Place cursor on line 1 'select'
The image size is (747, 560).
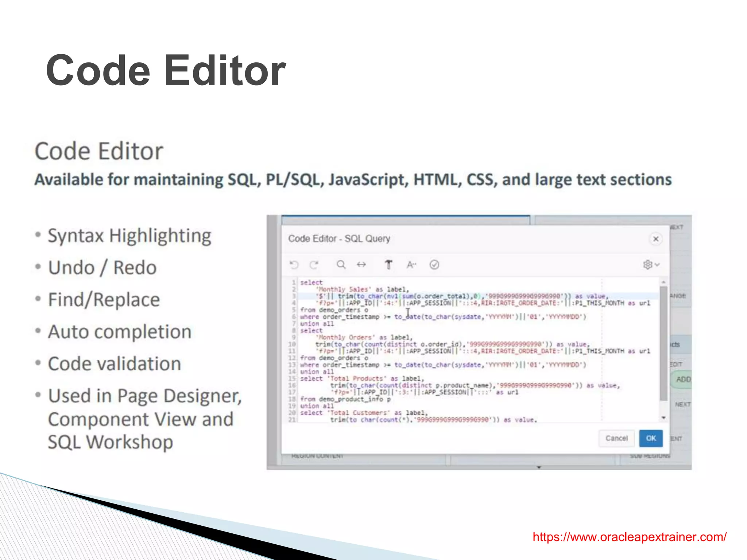pos(311,283)
